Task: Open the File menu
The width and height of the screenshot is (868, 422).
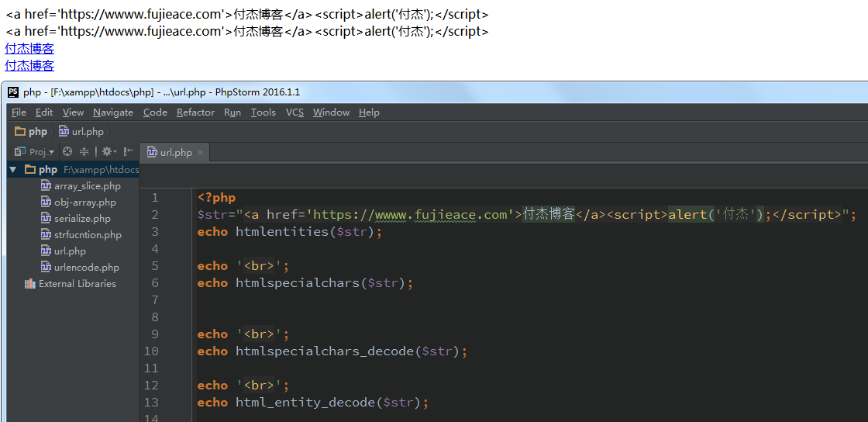Action: pyautogui.click(x=19, y=112)
